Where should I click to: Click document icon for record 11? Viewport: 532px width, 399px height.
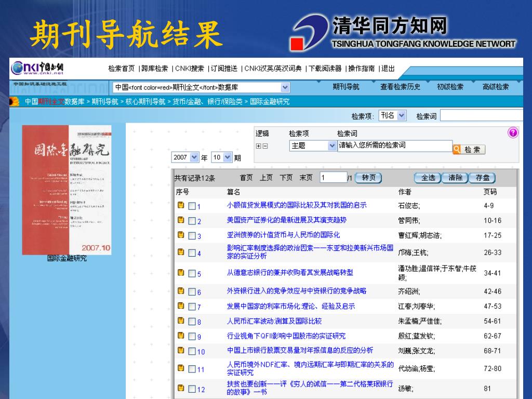pyautogui.click(x=181, y=368)
